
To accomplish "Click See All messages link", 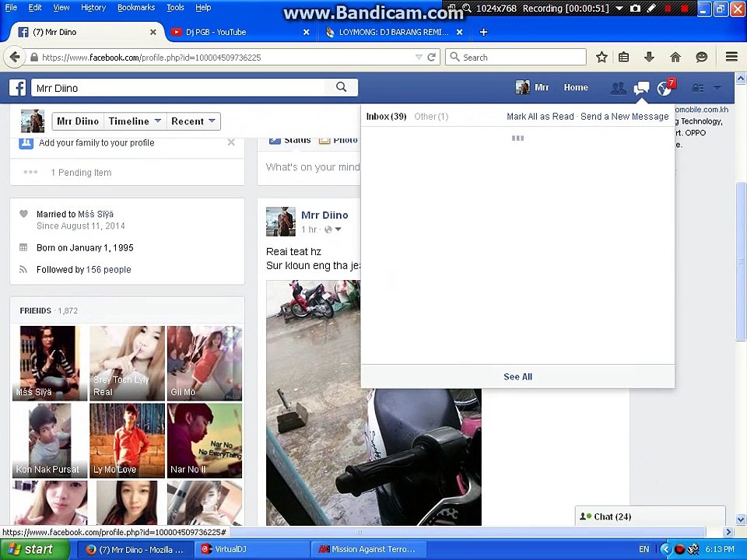I will tap(518, 376).
